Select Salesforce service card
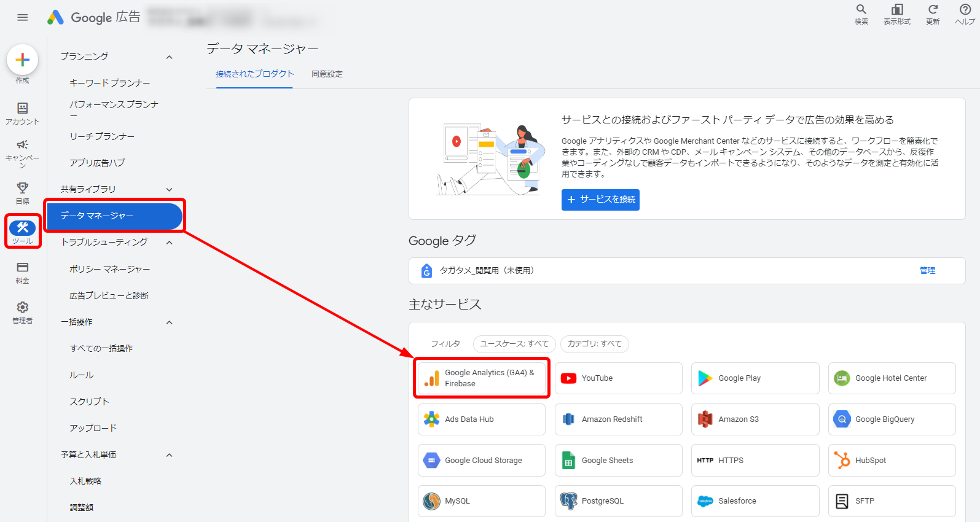Image resolution: width=980 pixels, height=522 pixels. [755, 501]
